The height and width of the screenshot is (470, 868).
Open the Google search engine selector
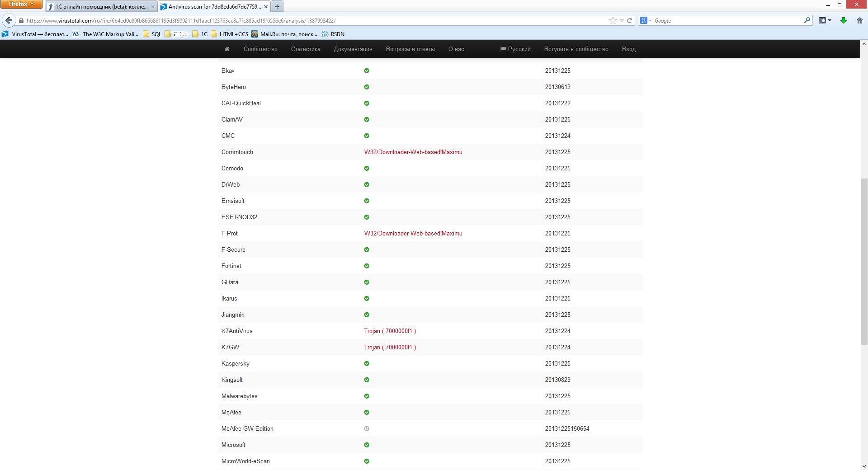point(646,20)
